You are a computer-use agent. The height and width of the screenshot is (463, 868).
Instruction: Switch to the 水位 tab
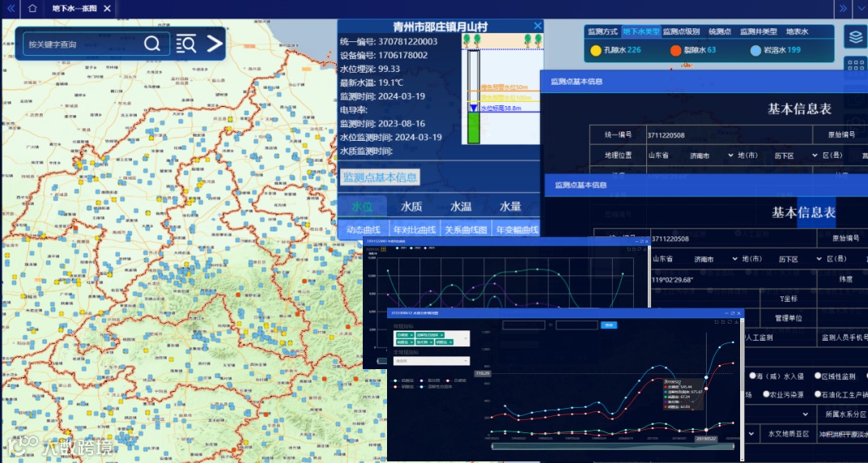coord(362,206)
